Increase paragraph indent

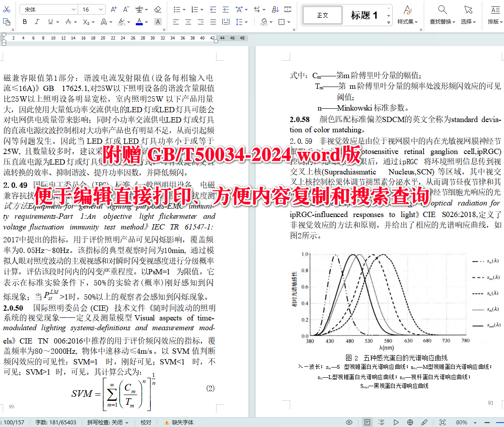(226, 9)
